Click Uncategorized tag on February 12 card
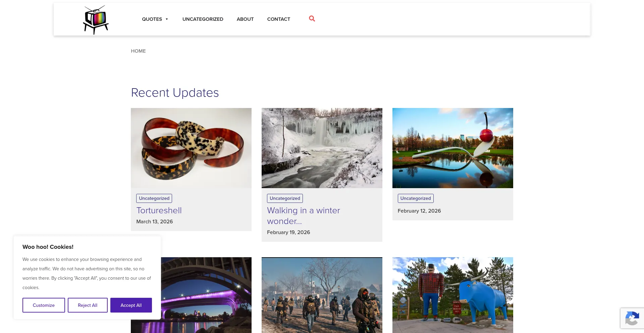This screenshot has height=333, width=644. click(416, 198)
